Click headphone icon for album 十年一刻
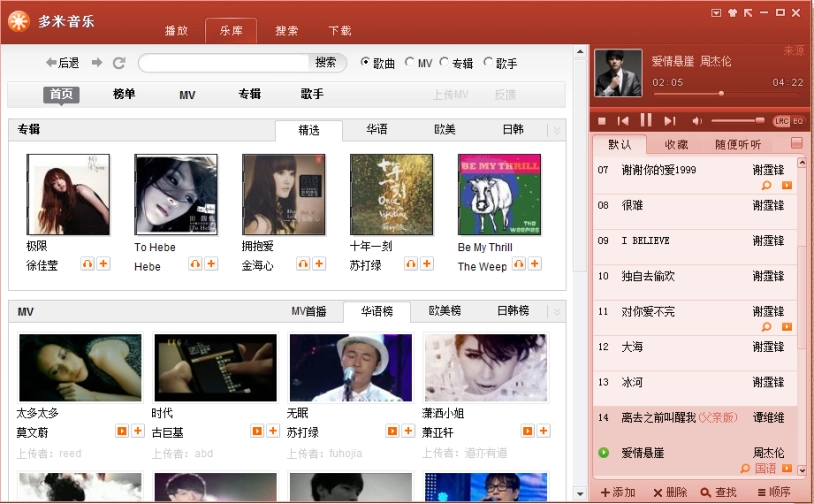The width and height of the screenshot is (814, 504). [411, 264]
